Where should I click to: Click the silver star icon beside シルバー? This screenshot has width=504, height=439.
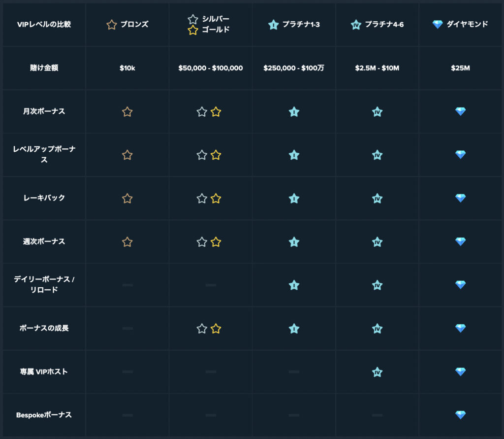192,18
